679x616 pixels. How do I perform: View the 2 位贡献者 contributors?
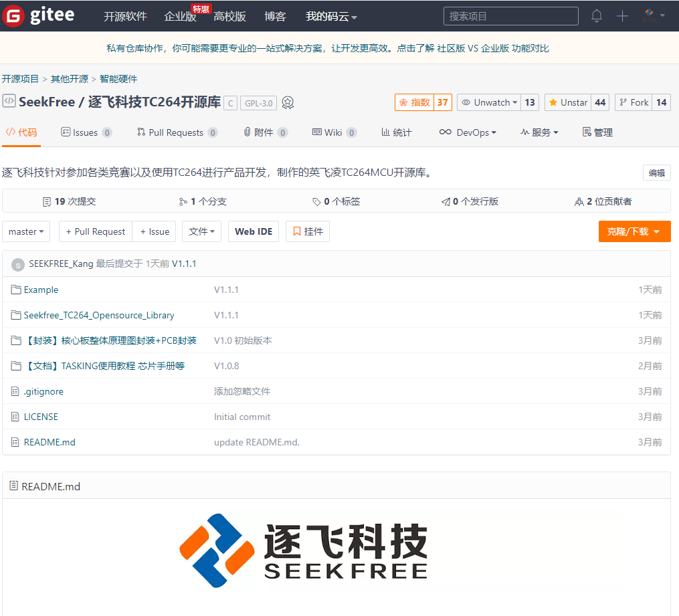(x=603, y=201)
